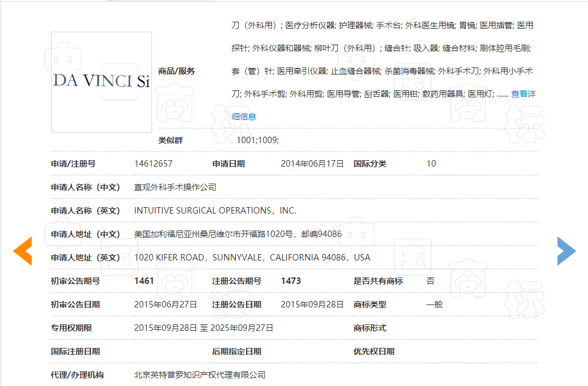Select exclusive right period 2015年09月28日 至 2025年09月27日
The image size is (588, 386).
click(204, 328)
